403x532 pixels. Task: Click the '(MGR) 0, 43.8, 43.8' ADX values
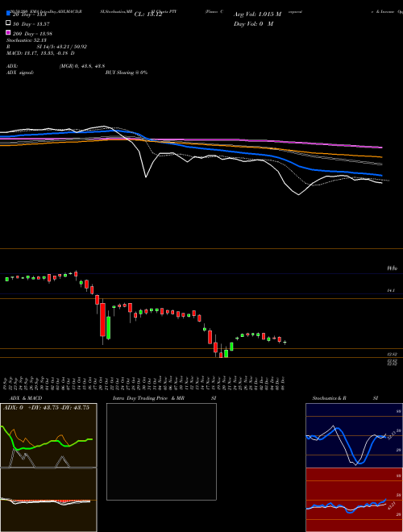point(82,66)
